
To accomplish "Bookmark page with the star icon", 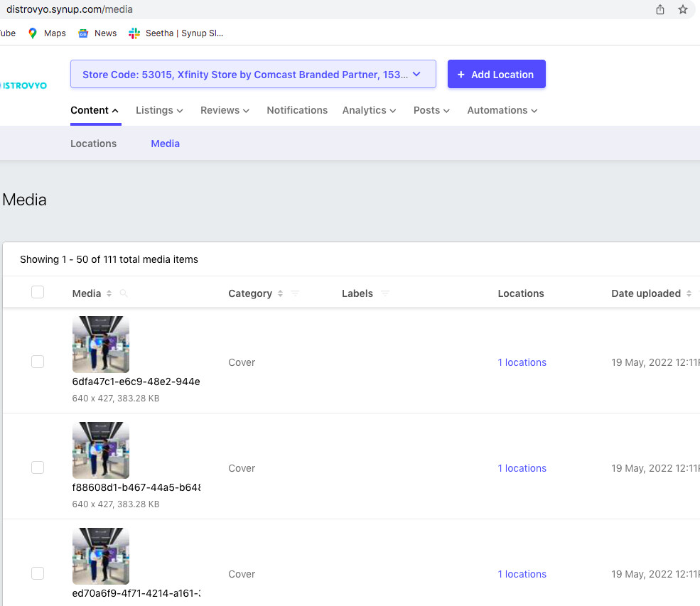I will coord(683,9).
